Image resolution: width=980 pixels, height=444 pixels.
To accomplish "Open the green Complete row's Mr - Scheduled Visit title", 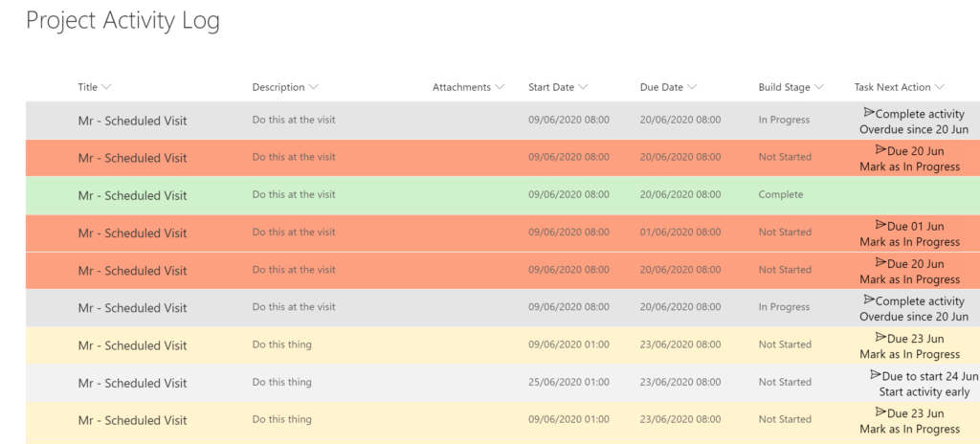I will tap(132, 195).
